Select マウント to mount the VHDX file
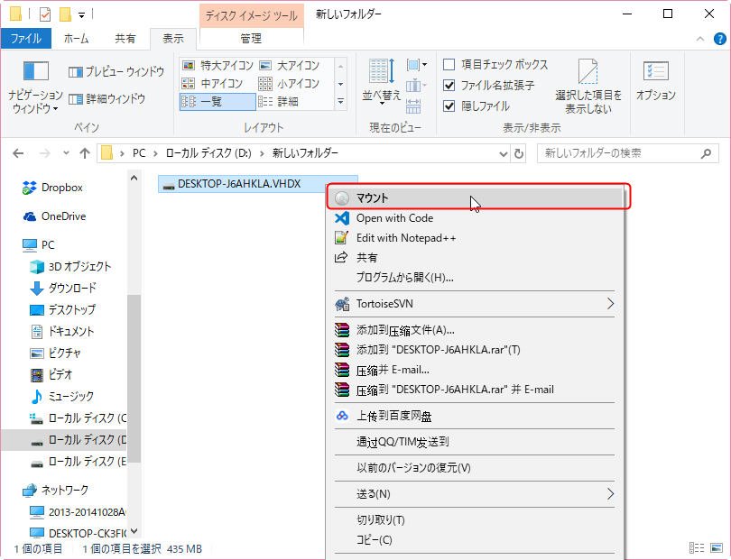 click(394, 197)
